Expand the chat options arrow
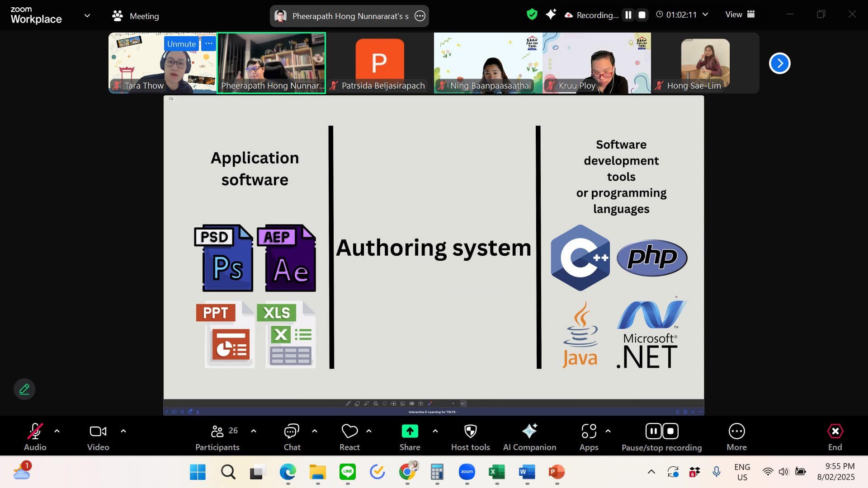This screenshot has height=488, width=868. (x=315, y=431)
